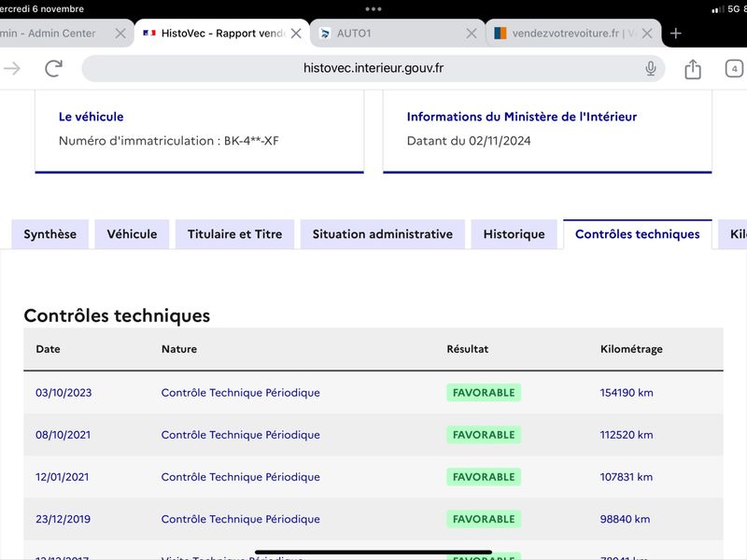This screenshot has height=560, width=747.
Task: Click the Résultat column header
Action: [468, 349]
